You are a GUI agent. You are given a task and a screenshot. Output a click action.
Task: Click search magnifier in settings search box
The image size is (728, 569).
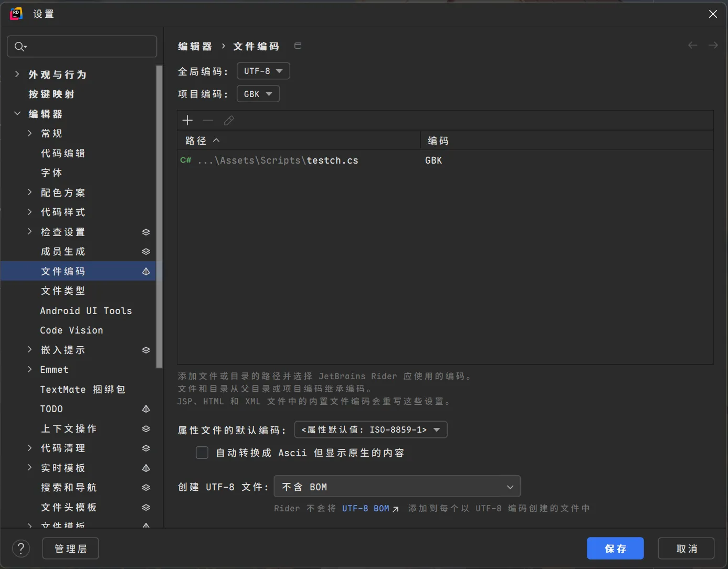point(19,47)
